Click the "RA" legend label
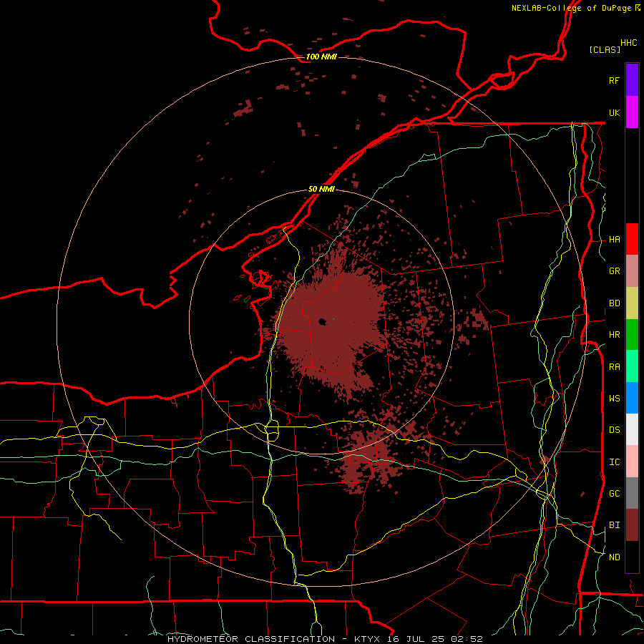This screenshot has width=644, height=644. [614, 367]
